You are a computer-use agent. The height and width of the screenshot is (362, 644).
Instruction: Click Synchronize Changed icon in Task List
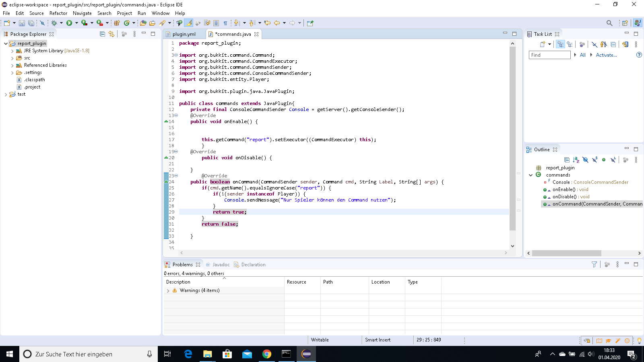pos(625,44)
